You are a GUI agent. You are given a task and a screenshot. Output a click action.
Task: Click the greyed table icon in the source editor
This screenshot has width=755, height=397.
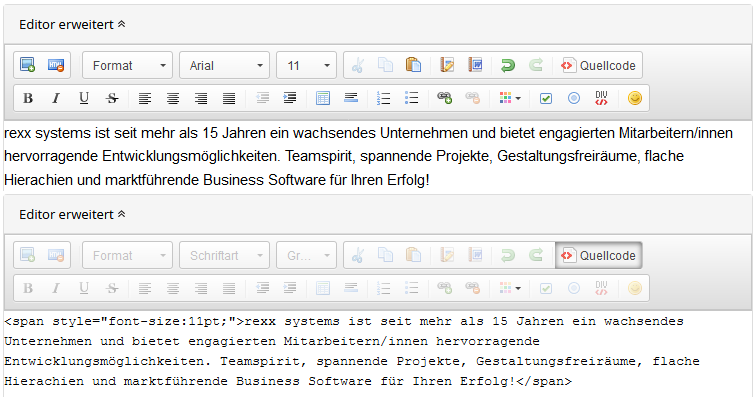click(323, 288)
